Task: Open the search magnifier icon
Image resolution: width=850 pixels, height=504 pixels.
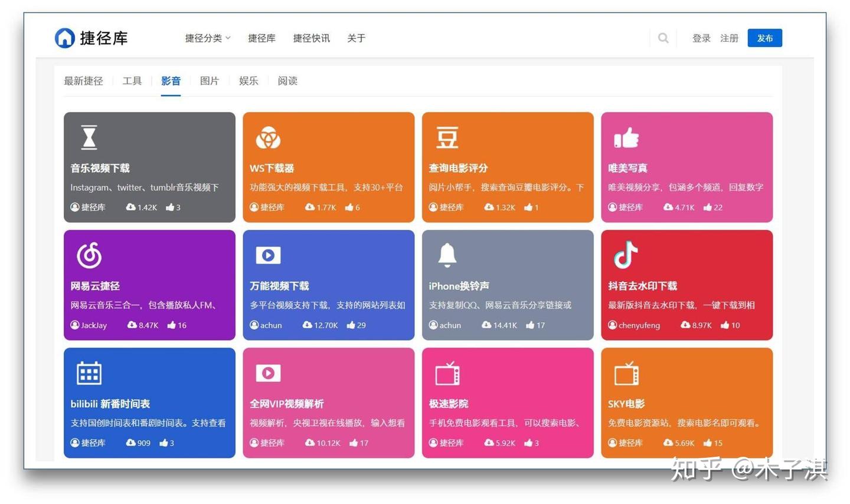Action: click(x=663, y=38)
